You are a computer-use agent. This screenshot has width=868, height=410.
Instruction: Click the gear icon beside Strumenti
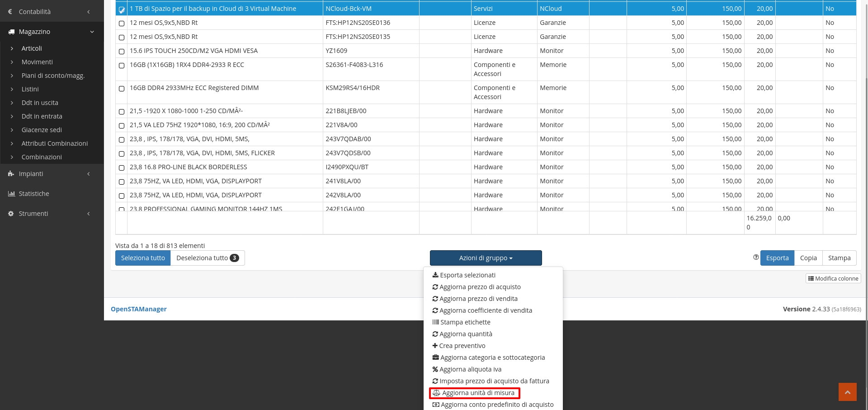pos(11,214)
